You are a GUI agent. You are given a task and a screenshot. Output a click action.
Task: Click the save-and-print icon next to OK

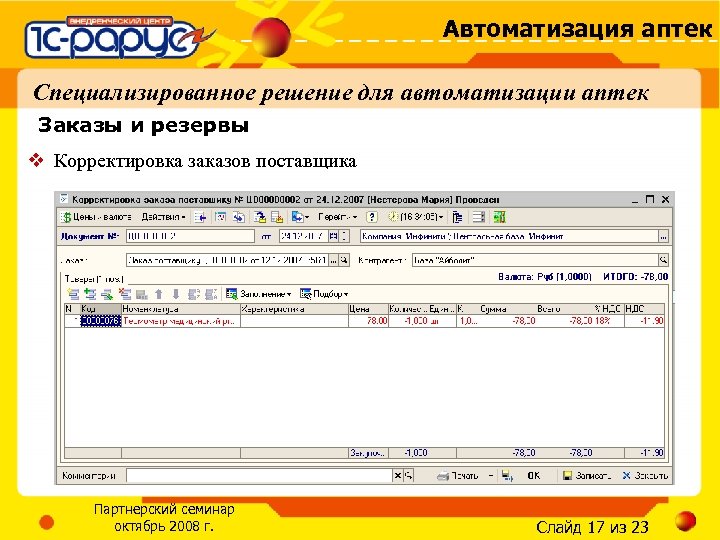click(507, 476)
